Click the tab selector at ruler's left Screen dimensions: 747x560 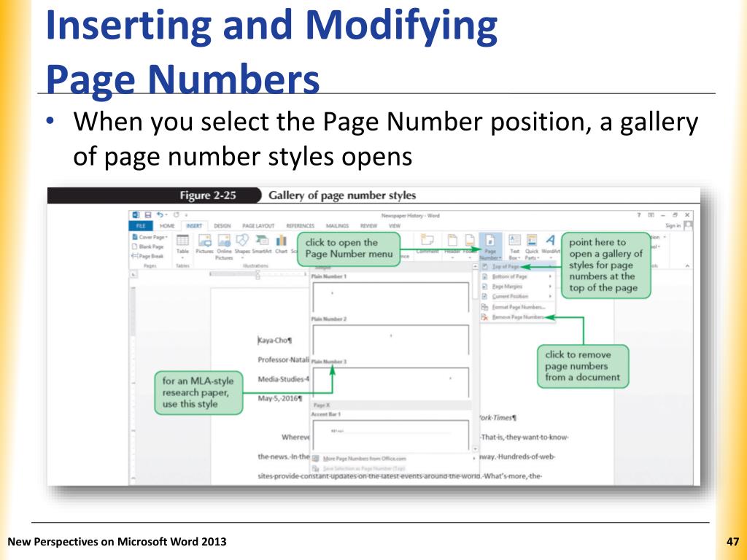click(x=134, y=274)
